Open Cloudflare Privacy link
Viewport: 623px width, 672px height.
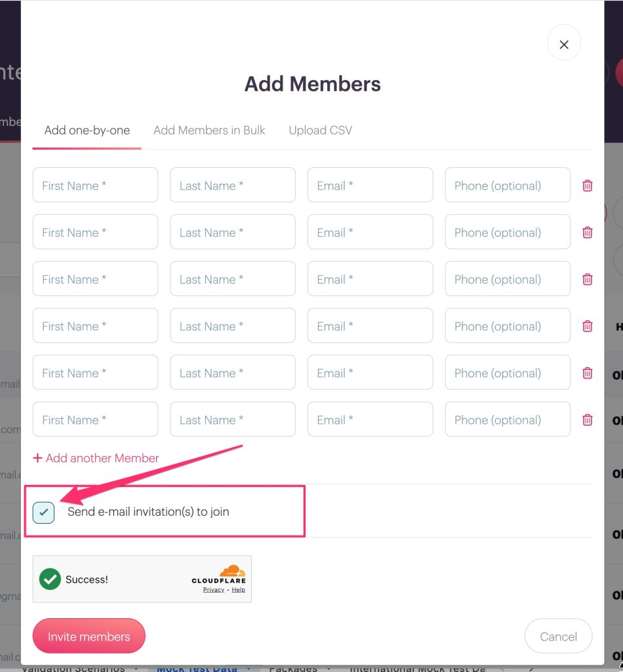coord(213,590)
